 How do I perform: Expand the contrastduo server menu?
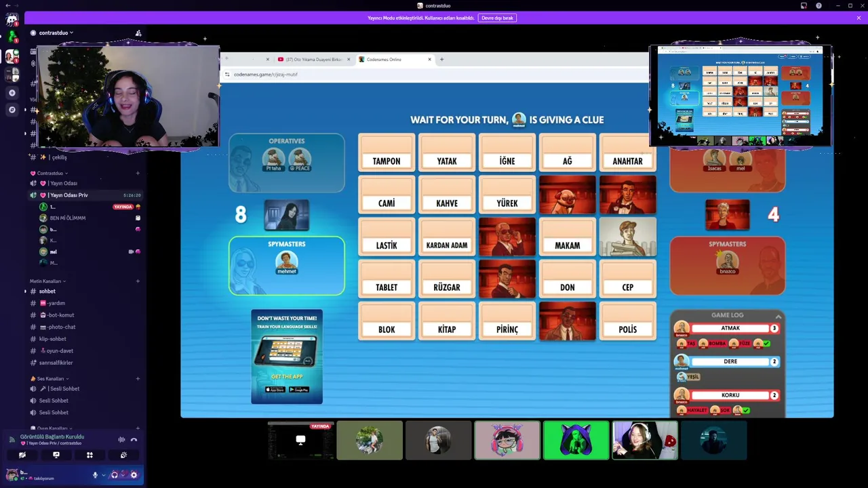[56, 33]
